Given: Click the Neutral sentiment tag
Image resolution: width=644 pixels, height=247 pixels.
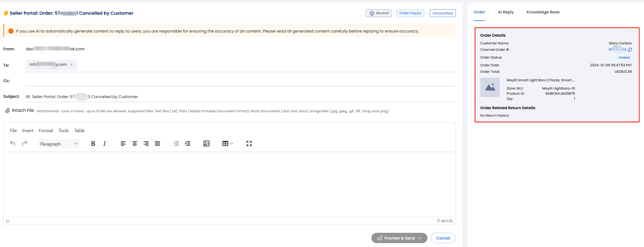Looking at the screenshot, I should coord(378,13).
